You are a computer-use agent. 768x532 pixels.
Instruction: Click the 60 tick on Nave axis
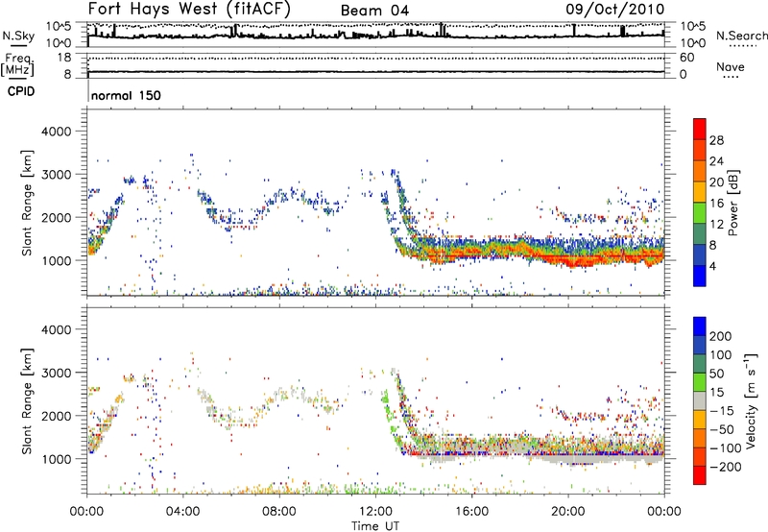tap(687, 58)
